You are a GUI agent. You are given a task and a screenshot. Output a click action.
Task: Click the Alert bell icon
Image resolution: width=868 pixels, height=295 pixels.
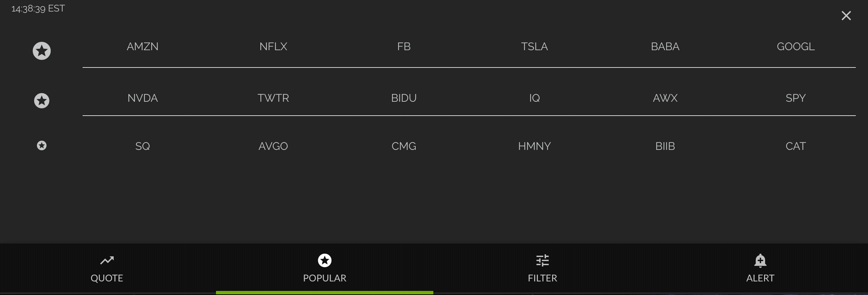click(760, 260)
